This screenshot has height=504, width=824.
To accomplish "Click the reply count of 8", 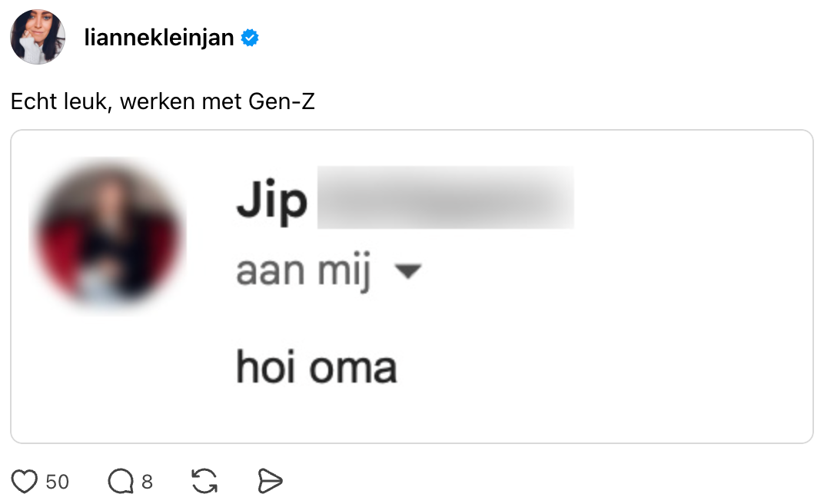I will (x=147, y=482).
